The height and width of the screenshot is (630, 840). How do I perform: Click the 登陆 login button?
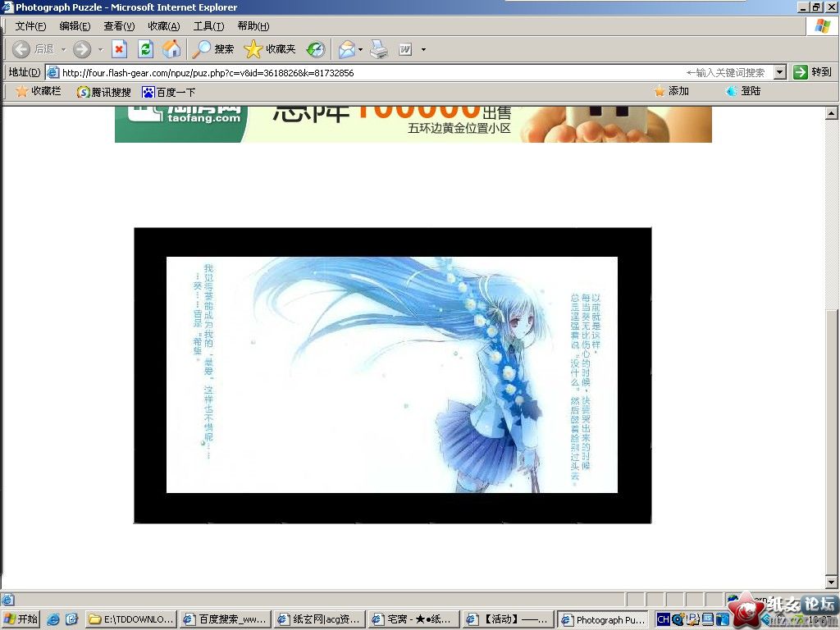click(743, 91)
